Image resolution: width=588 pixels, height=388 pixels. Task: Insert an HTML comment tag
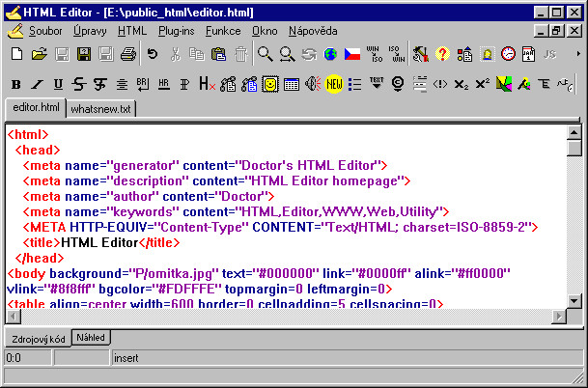(440, 84)
